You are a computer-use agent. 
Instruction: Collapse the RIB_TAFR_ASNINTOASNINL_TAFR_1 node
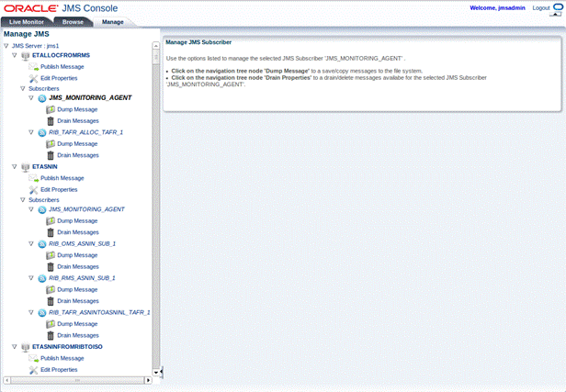click(x=31, y=312)
